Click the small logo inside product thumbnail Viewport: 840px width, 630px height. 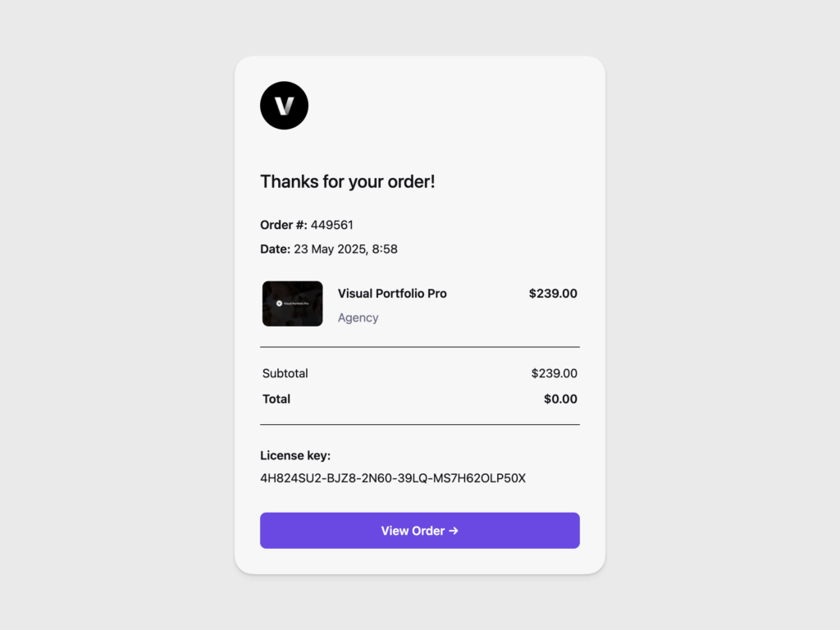pyautogui.click(x=279, y=304)
